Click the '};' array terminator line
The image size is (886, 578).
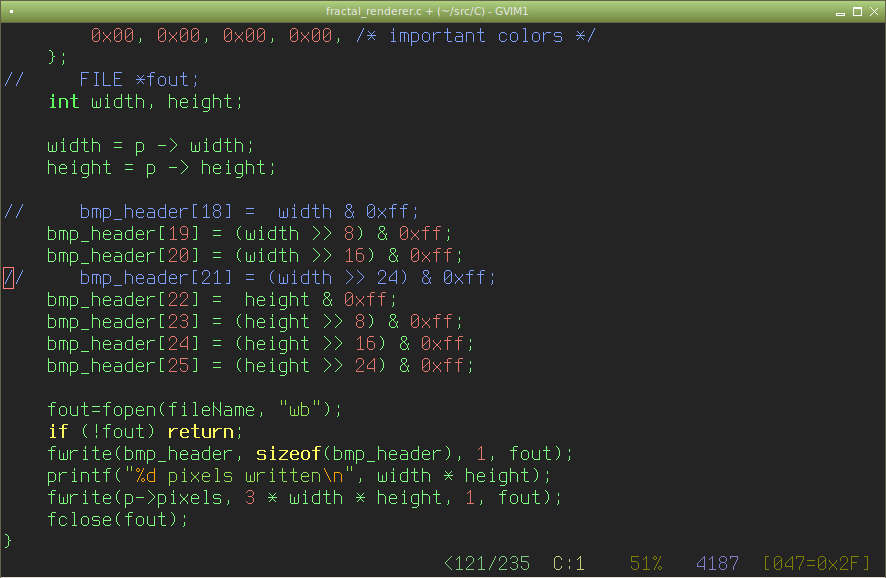(58, 57)
